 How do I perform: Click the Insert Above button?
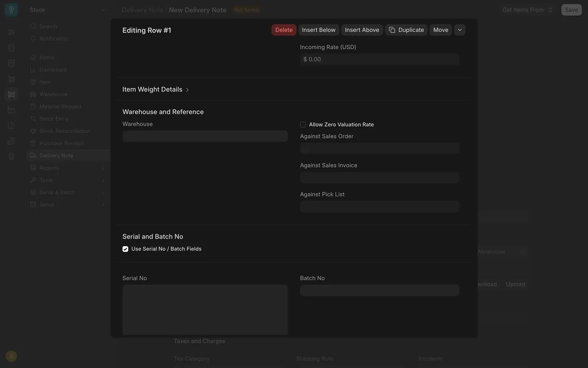click(x=362, y=30)
